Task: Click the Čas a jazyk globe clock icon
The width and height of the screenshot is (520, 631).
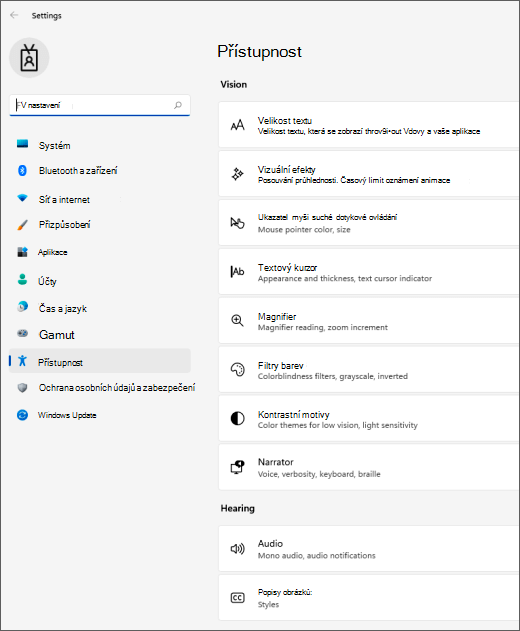Action: pyautogui.click(x=23, y=307)
